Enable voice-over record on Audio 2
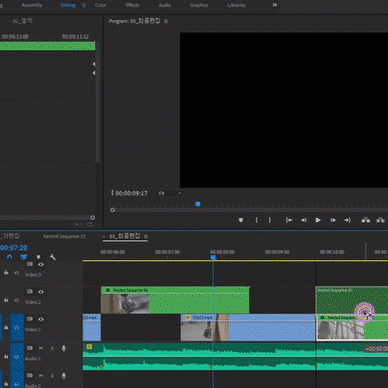 click(x=64, y=376)
